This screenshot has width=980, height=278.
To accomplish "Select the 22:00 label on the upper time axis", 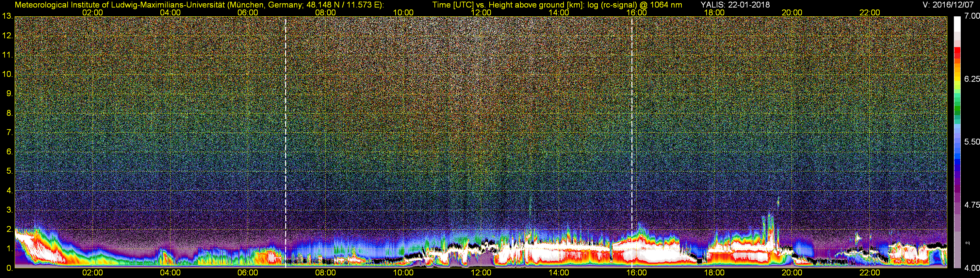I will pos(870,12).
